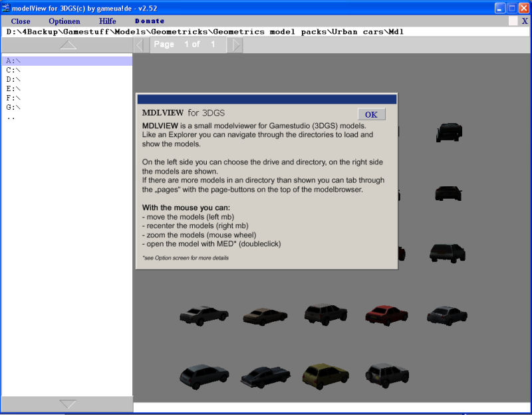Open the Hilfe menu

click(x=108, y=21)
